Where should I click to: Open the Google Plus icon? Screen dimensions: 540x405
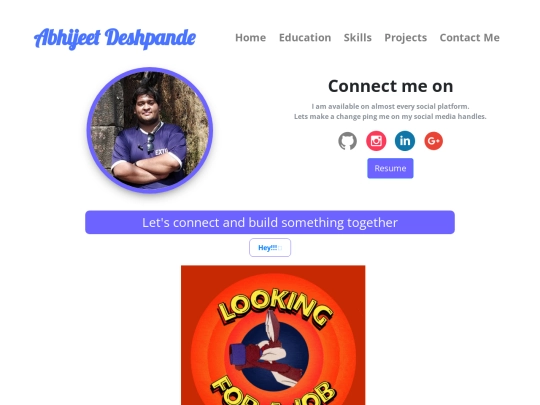pos(433,141)
